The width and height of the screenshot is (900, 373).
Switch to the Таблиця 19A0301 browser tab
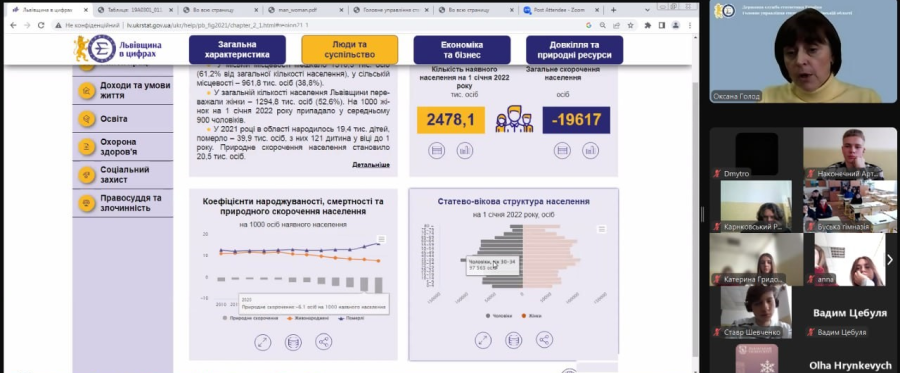135,10
